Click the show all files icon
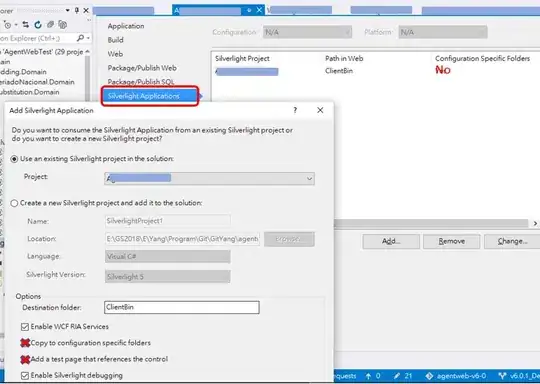Screen dimensions: 540x384 [x=62, y=24]
